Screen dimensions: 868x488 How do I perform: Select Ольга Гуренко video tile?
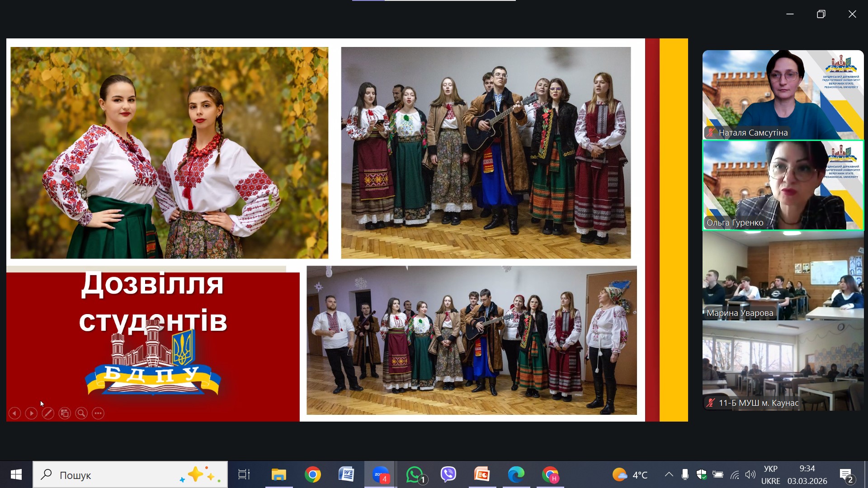[x=783, y=185]
